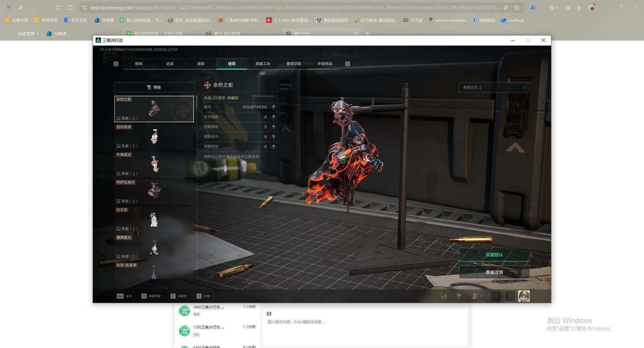The image size is (644, 348).
Task: Switch to the 道具 tab
Action: pos(201,64)
